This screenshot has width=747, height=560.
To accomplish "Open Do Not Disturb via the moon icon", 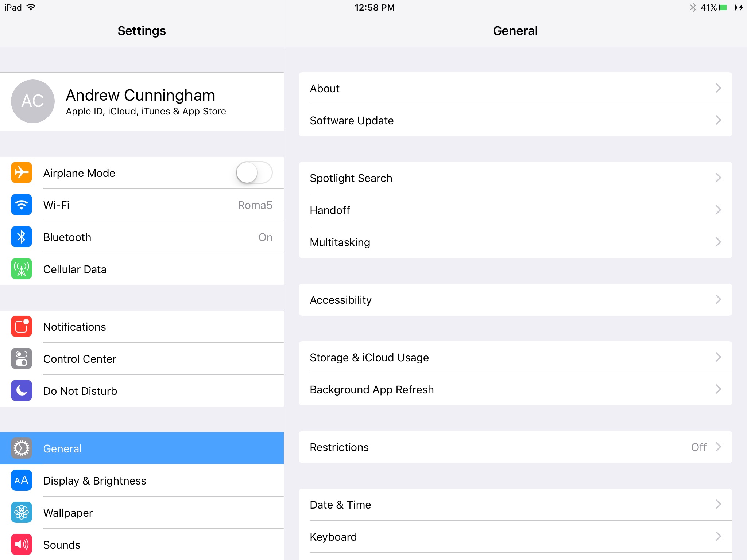I will click(x=21, y=390).
